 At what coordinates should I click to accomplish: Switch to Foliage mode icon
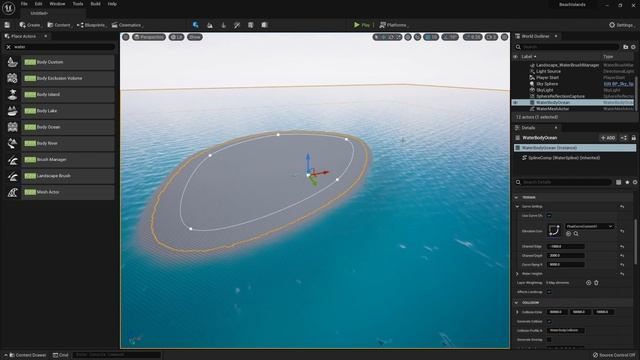coord(223,25)
